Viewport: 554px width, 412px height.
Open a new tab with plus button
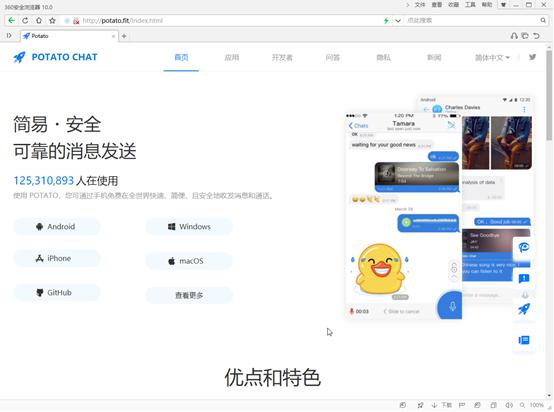124,36
